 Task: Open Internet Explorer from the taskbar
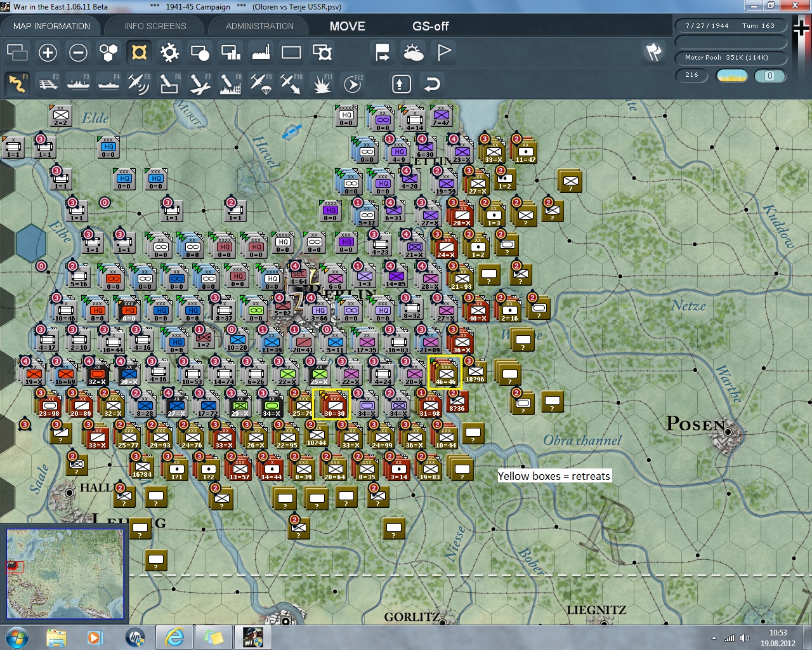pos(174,637)
